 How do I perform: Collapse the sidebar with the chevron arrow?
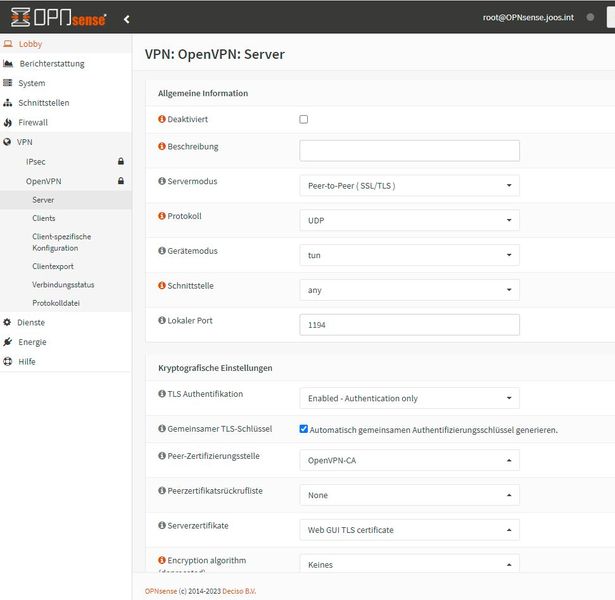(x=126, y=19)
